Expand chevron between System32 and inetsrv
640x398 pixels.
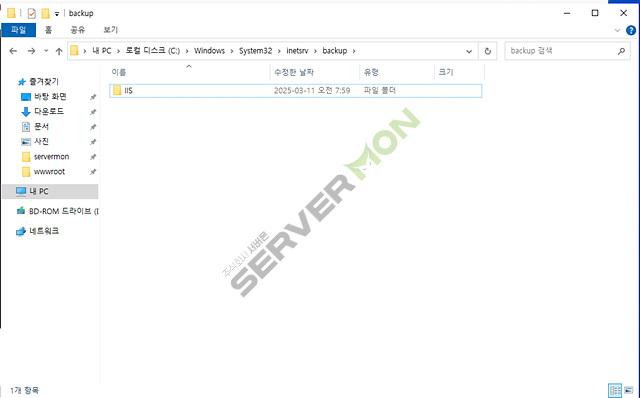click(279, 51)
